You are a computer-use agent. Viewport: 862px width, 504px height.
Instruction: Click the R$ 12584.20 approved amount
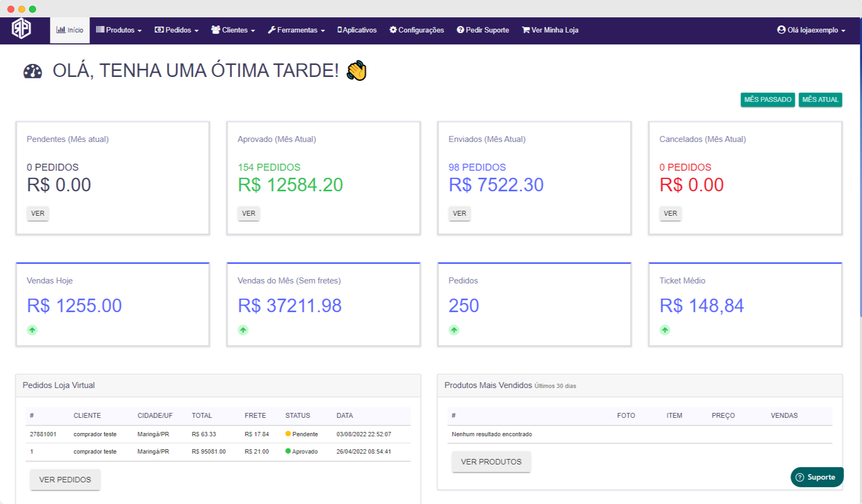(x=291, y=185)
